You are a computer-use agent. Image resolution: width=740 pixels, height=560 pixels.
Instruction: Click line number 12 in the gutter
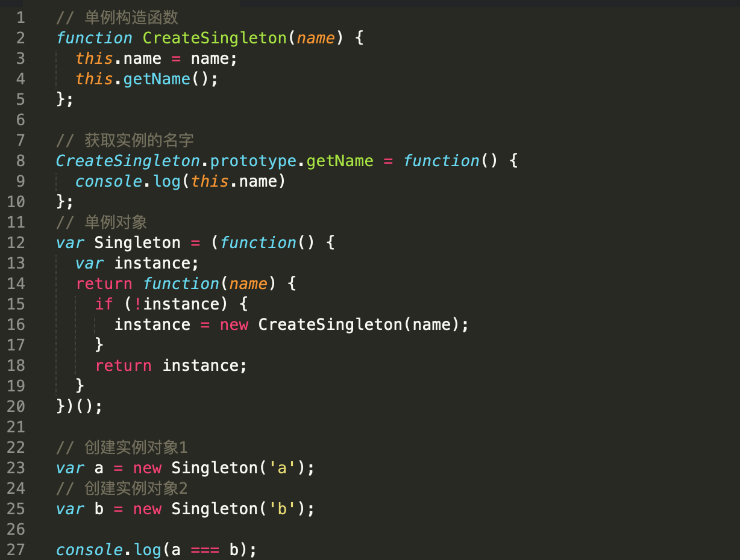(x=16, y=242)
